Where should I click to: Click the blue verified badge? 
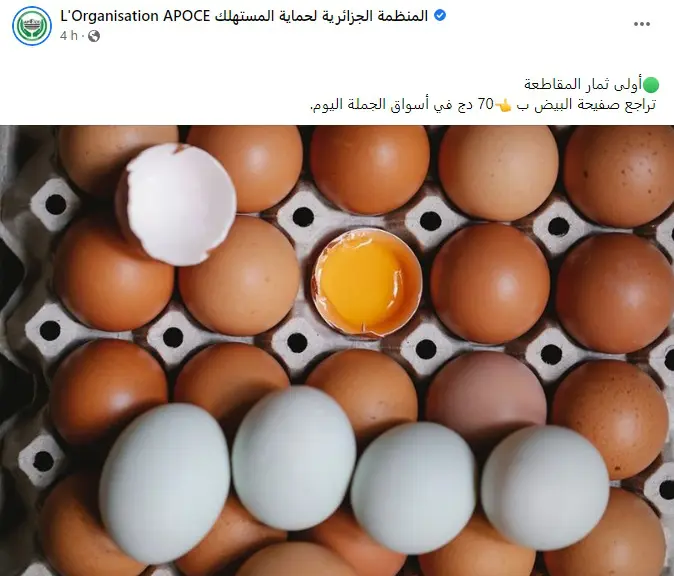440,15
